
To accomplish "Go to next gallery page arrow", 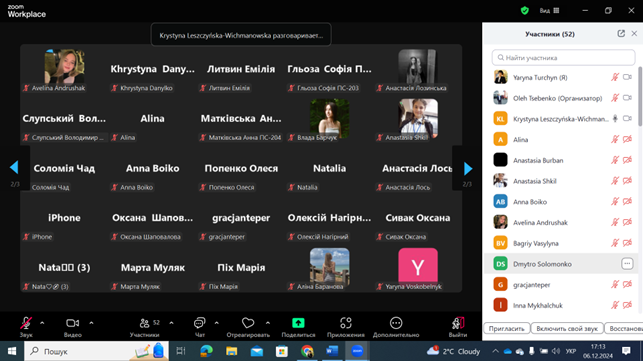I will pyautogui.click(x=468, y=168).
